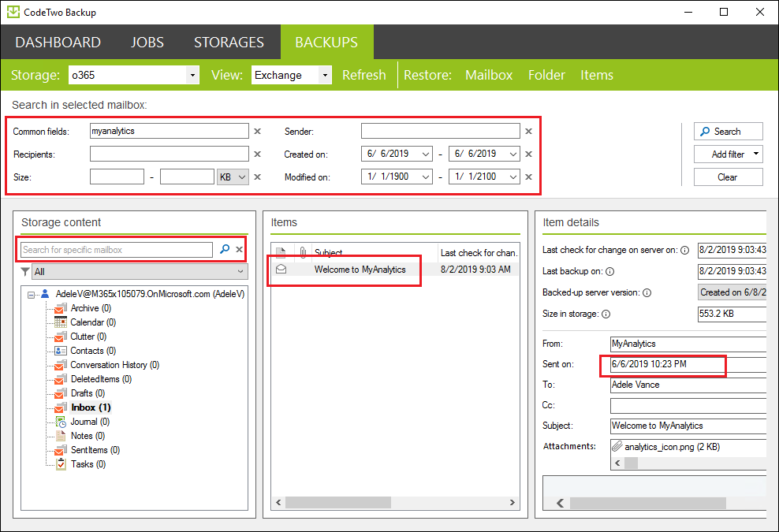The width and height of the screenshot is (779, 532).
Task: Click the Common fields input containing myanalytics
Action: (170, 131)
